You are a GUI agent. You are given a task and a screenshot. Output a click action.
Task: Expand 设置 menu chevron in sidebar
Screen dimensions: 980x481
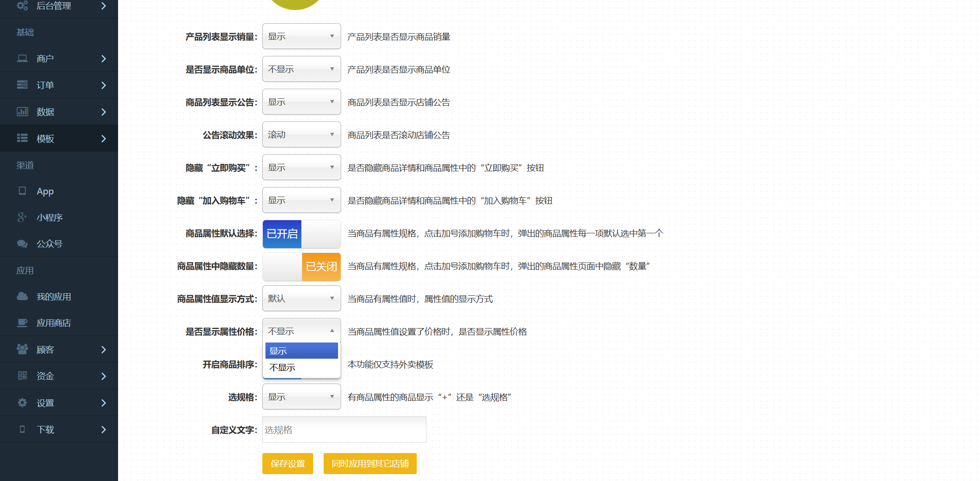click(104, 403)
